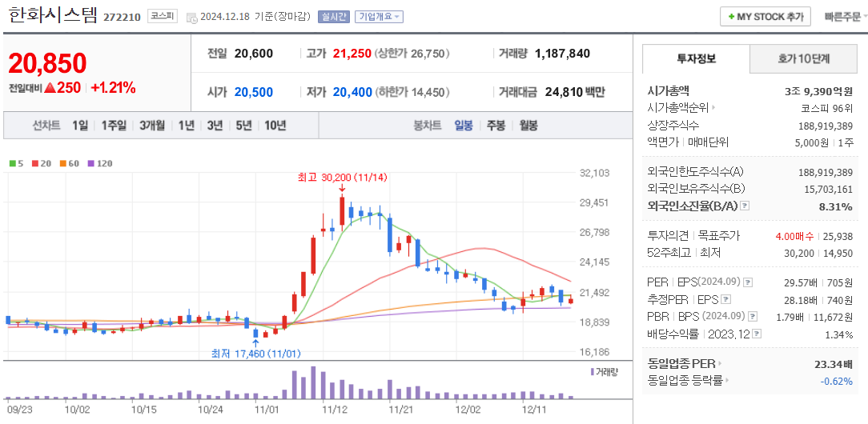Click the clock icon beside 2024.12.18 date

[x=191, y=17]
